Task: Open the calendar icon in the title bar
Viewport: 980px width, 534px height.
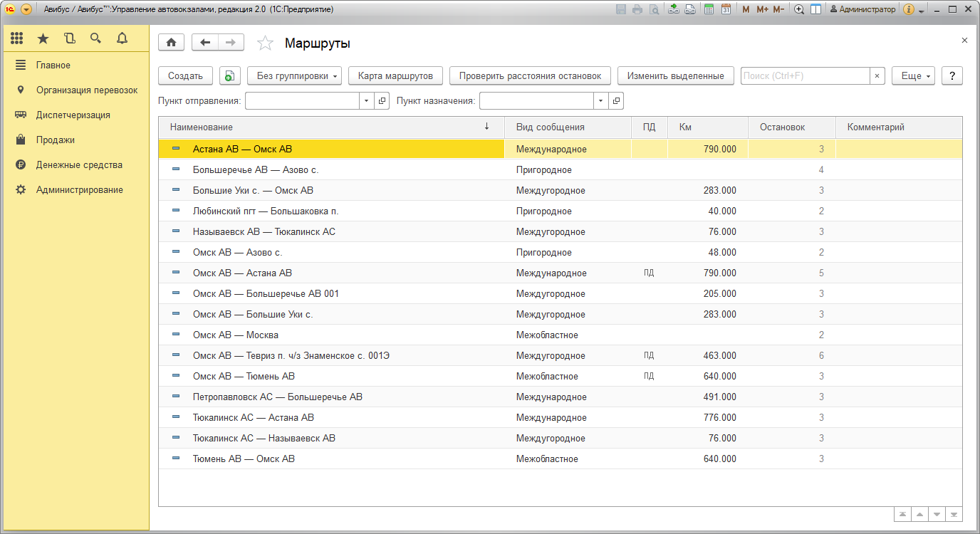Action: (726, 9)
